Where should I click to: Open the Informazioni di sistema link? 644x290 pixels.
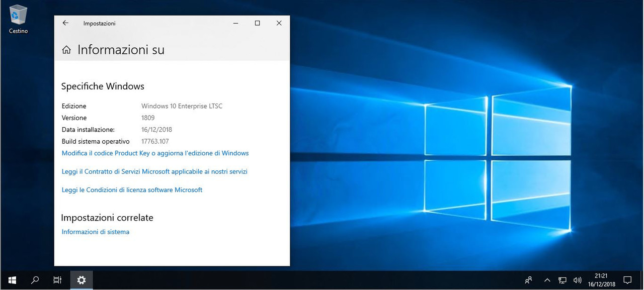click(x=95, y=232)
